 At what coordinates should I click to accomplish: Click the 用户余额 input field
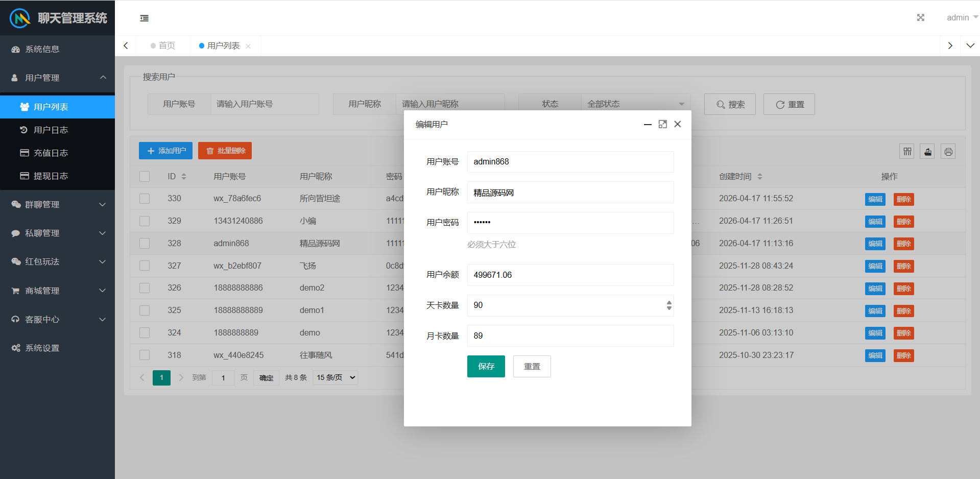point(570,275)
